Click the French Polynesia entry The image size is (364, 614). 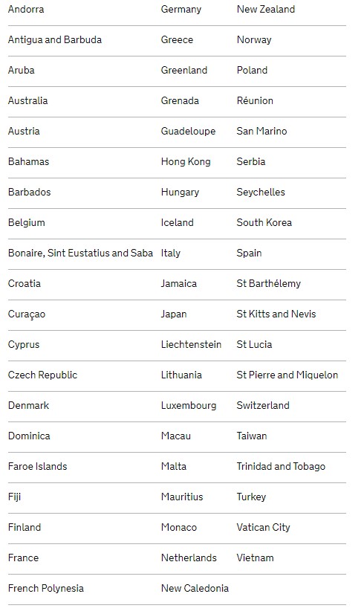tap(46, 589)
